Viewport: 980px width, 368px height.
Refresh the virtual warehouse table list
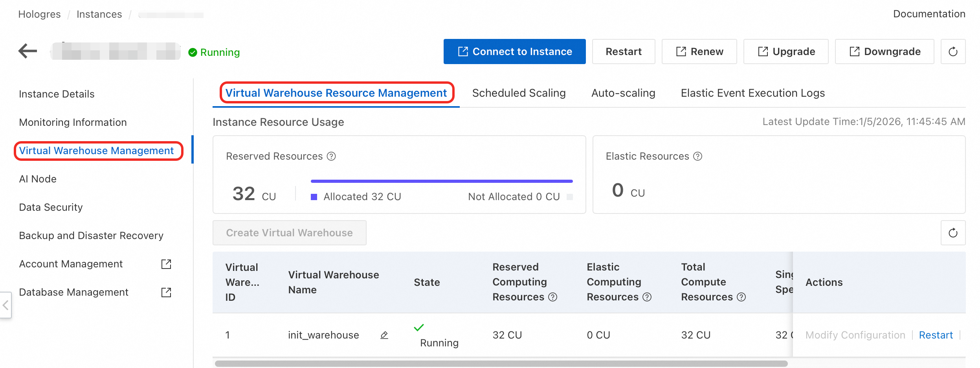[953, 233]
